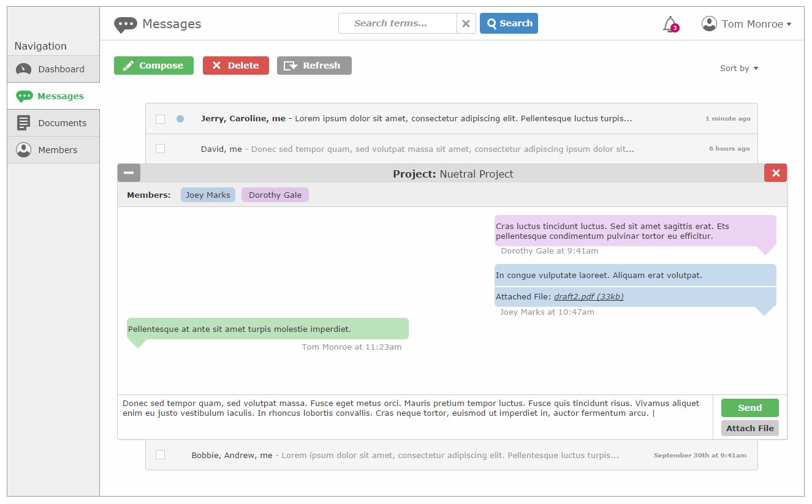Close the Nuetral Project chat panel

pos(775,173)
